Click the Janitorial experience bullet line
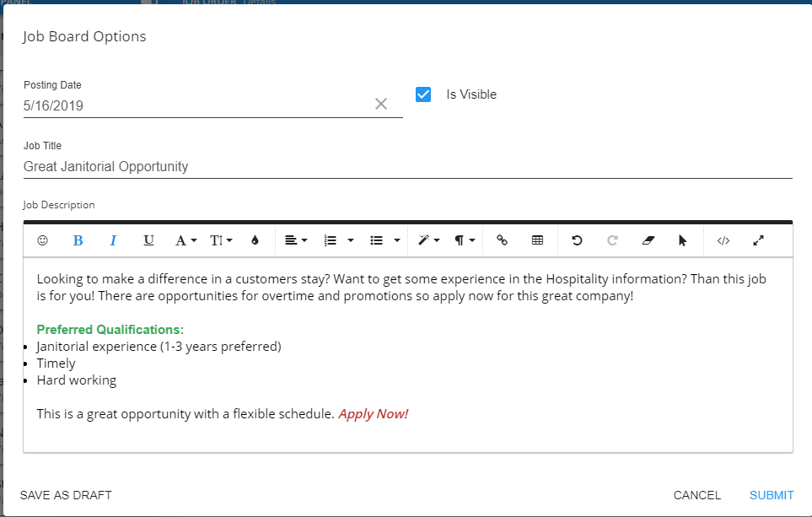 click(x=159, y=347)
